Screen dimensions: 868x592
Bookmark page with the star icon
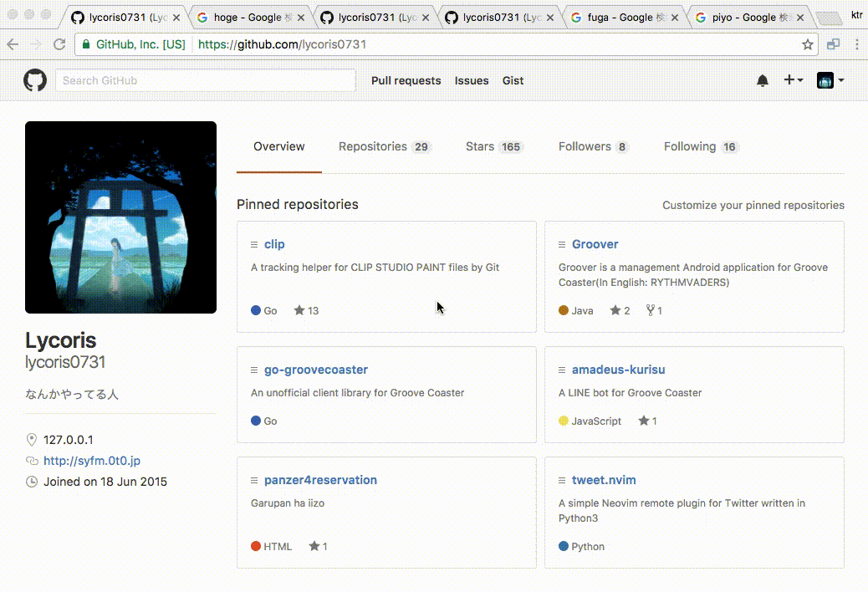click(x=808, y=44)
